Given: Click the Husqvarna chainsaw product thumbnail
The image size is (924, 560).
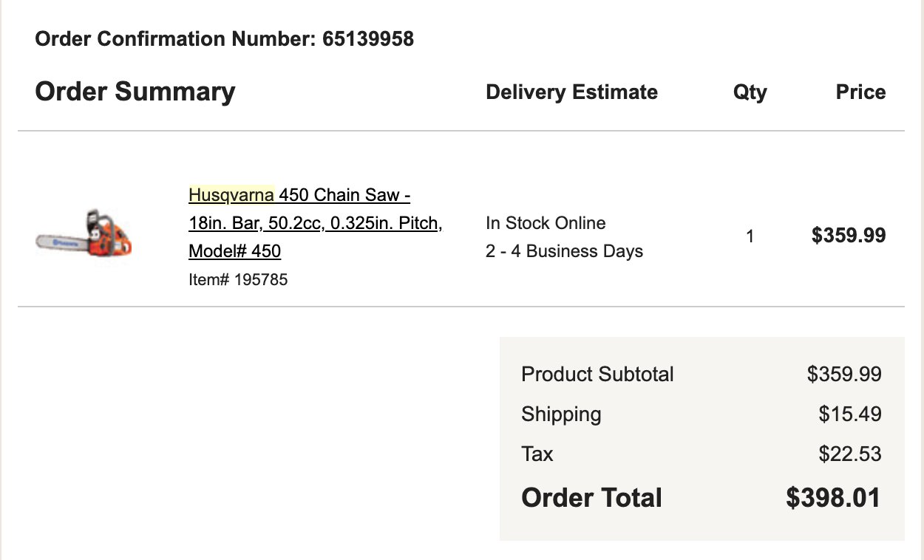Looking at the screenshot, I should [x=84, y=233].
